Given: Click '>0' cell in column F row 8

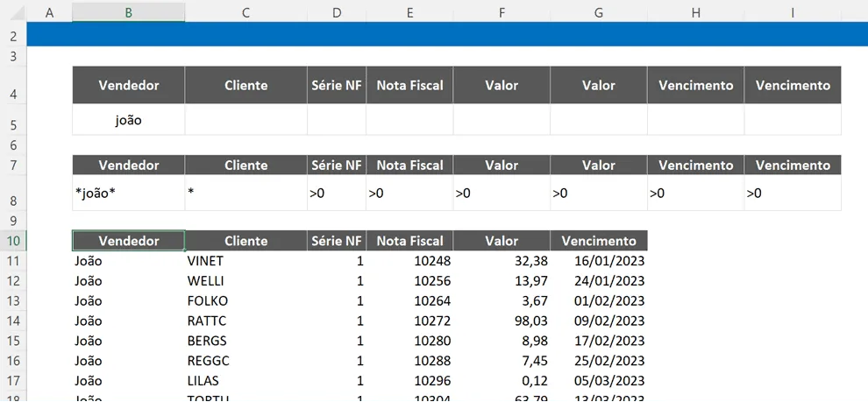Looking at the screenshot, I should [x=502, y=193].
